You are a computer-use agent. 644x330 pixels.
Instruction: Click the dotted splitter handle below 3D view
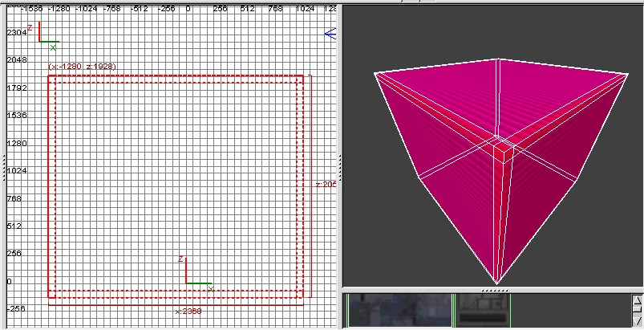tap(492, 289)
